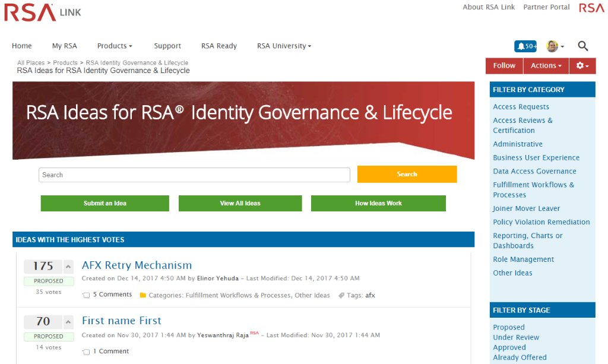
Task: Open the First name First idea
Action: pyautogui.click(x=121, y=321)
